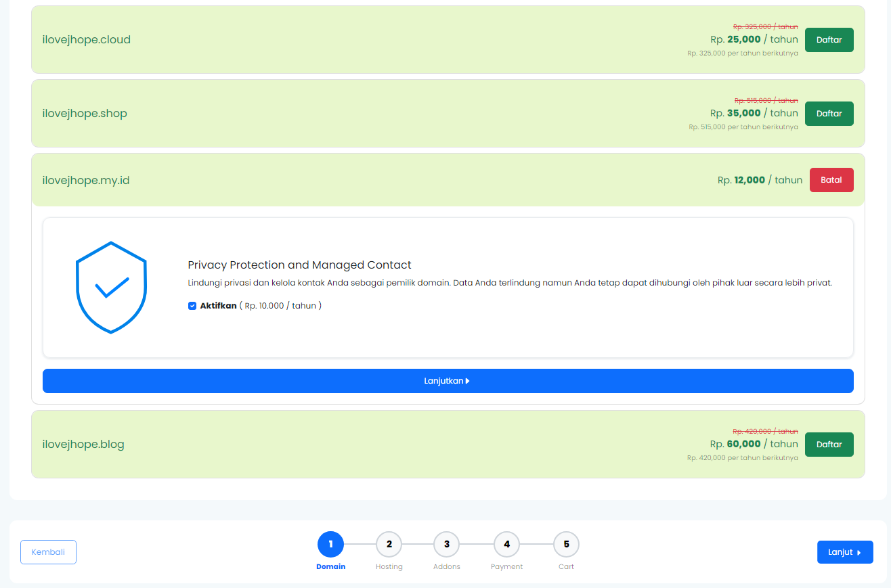Click the arrow icon inside Lanjut button
891x588 pixels.
pyautogui.click(x=858, y=552)
